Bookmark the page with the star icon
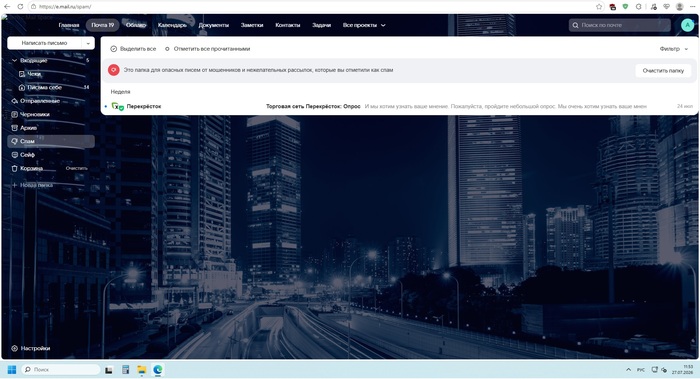The width and height of the screenshot is (700, 379). (x=599, y=7)
